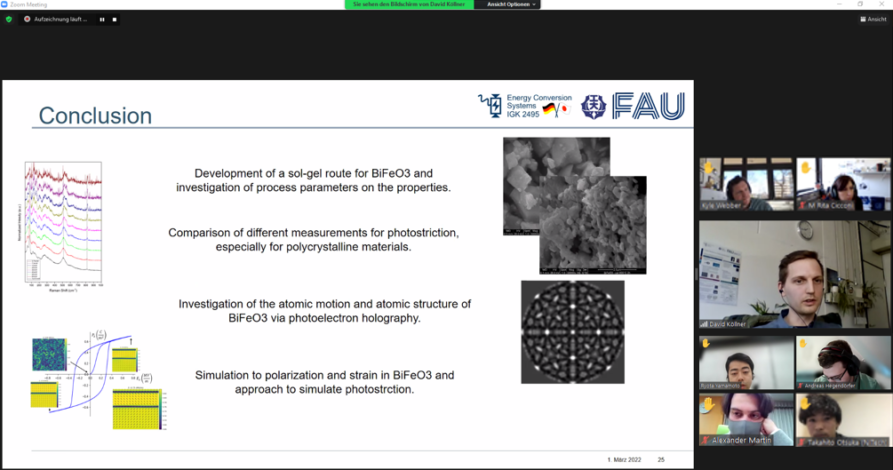This screenshot has height=470, width=893.
Task: Stop the meeting recording
Action: pos(114,19)
